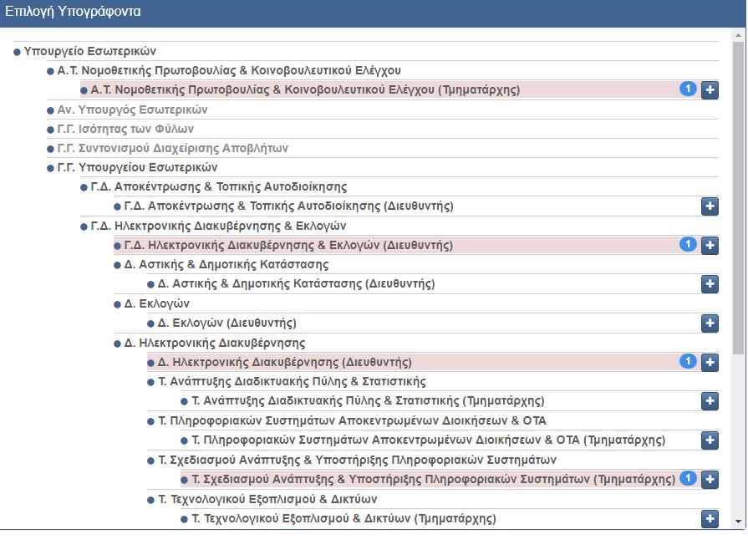Click badge 1 on Γ.Δ. Ηλεκτρονικής Διακυβέρνησης & Εκλογών (Διευθυντής)

(x=688, y=244)
